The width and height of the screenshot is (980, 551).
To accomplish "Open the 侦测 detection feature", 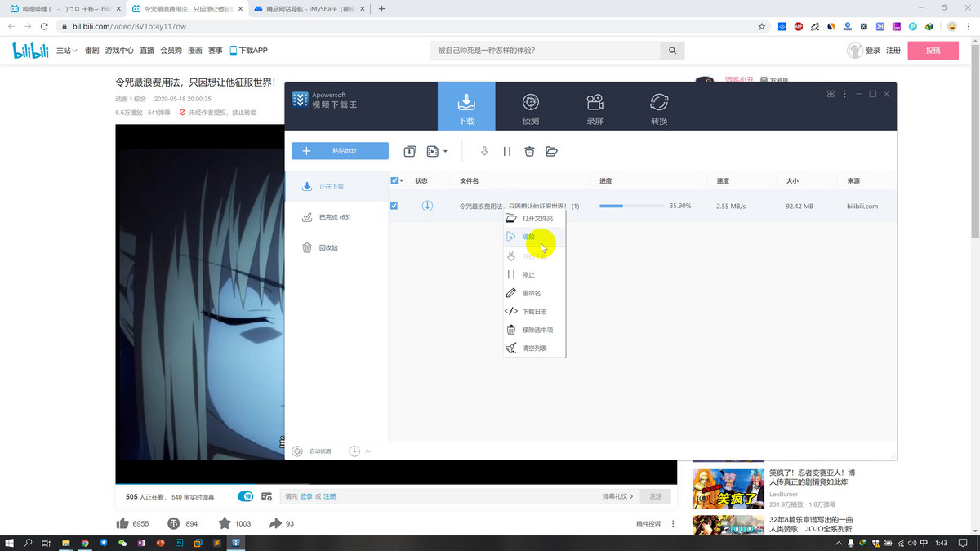I will (530, 106).
